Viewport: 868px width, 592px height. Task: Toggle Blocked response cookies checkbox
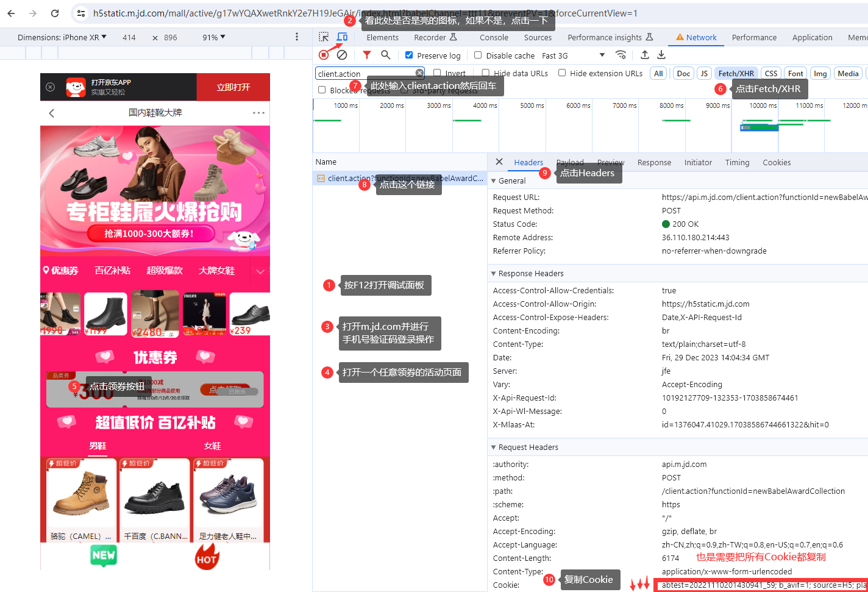322,90
